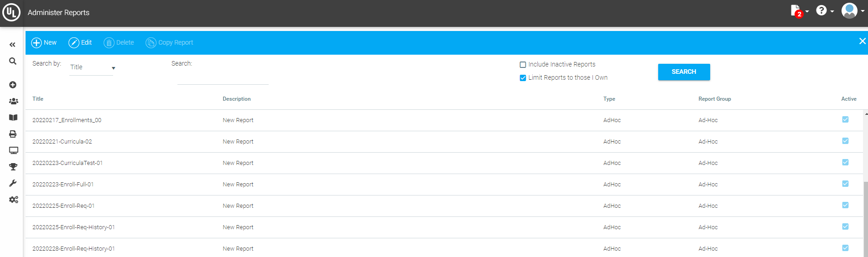Viewport: 868px width, 257px height.
Task: Click the magnifier search icon in sidebar
Action: pos(13,61)
